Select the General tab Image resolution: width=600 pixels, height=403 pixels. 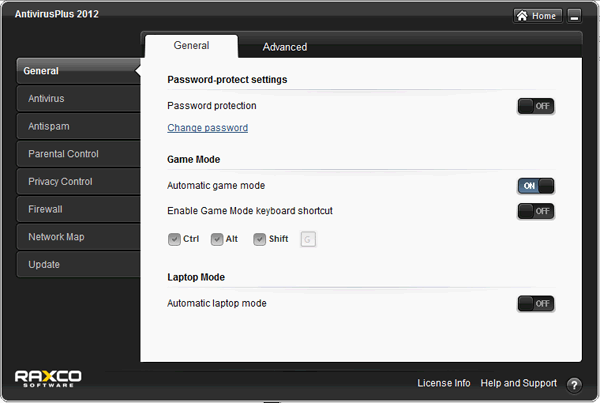click(x=191, y=46)
